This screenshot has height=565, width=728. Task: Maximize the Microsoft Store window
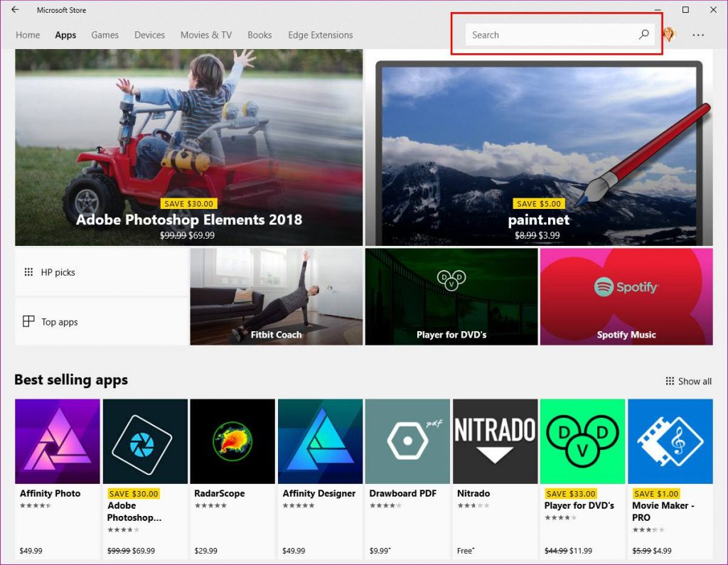(685, 9)
